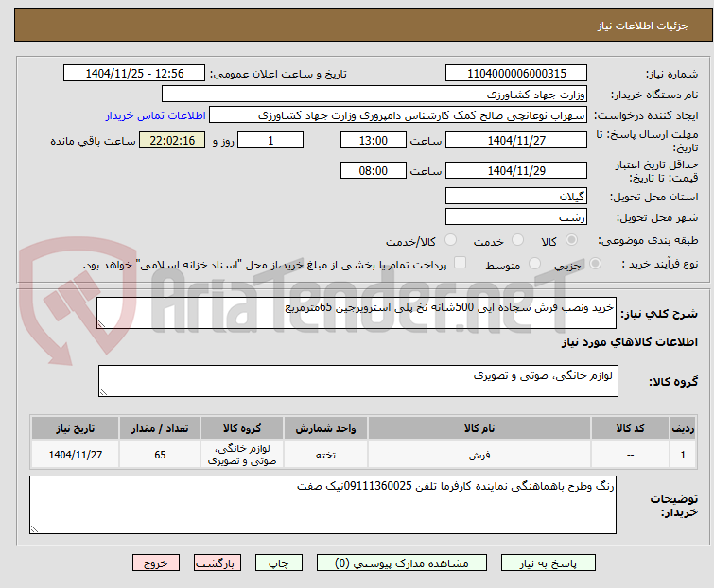Click the province field گیلان
Viewport: 714px width, 588px height.
click(516, 196)
